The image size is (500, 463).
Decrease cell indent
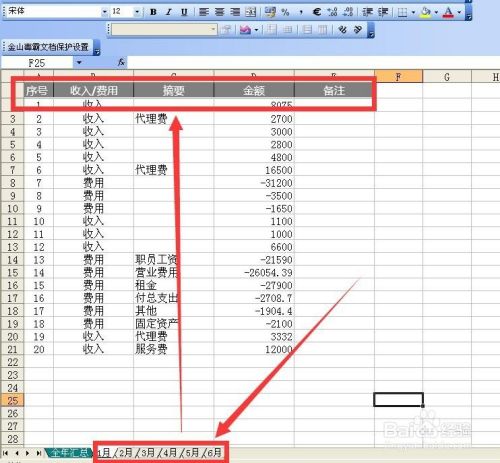(x=367, y=12)
